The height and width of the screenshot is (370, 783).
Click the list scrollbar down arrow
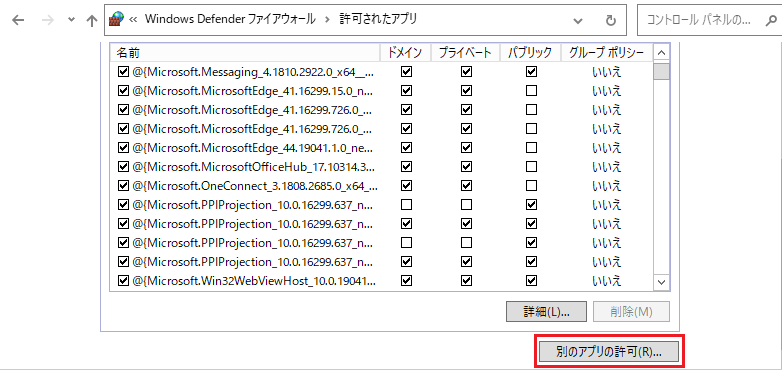point(662,282)
